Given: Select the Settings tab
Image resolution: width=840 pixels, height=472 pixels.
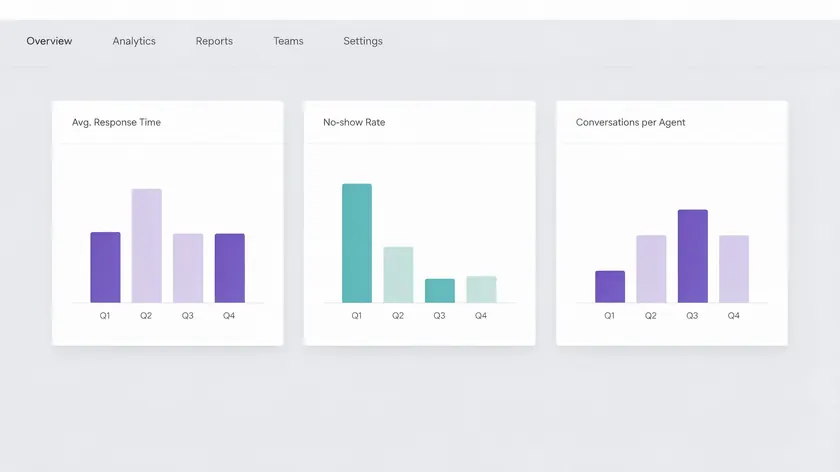Looking at the screenshot, I should click(x=363, y=41).
